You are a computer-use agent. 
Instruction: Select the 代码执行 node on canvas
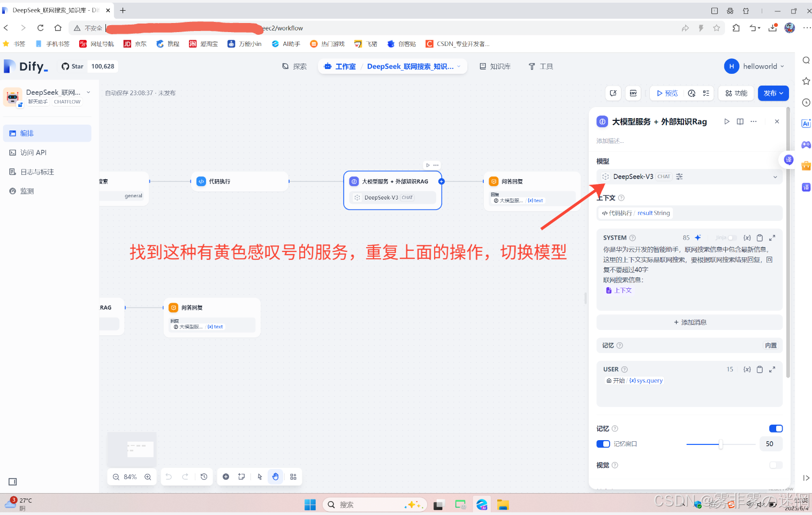click(239, 181)
